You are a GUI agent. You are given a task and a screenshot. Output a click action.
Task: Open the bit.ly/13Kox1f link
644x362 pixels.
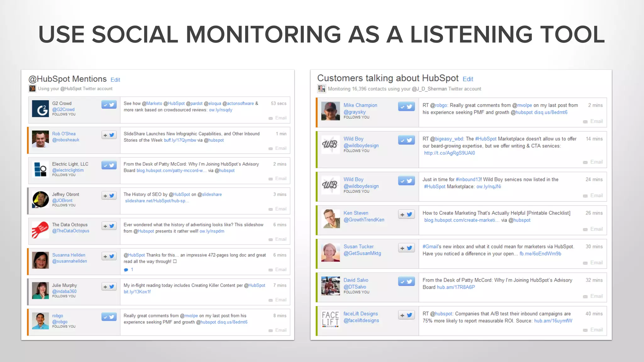(x=137, y=292)
